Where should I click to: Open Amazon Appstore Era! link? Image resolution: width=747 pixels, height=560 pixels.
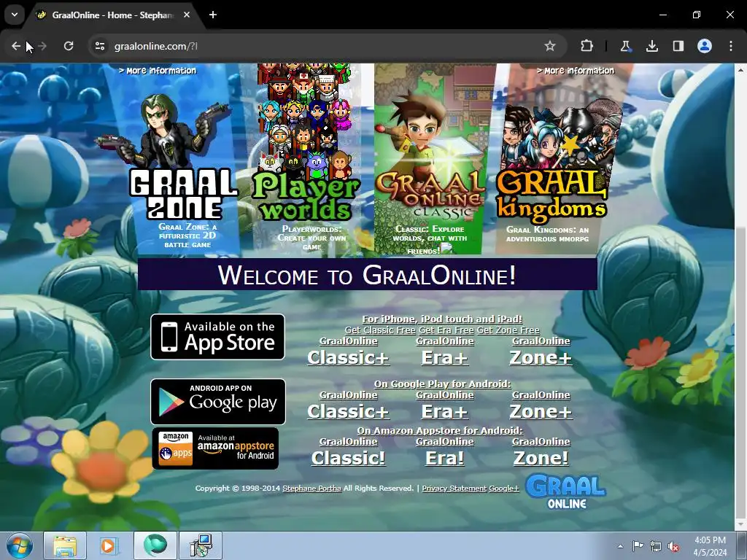click(x=444, y=454)
